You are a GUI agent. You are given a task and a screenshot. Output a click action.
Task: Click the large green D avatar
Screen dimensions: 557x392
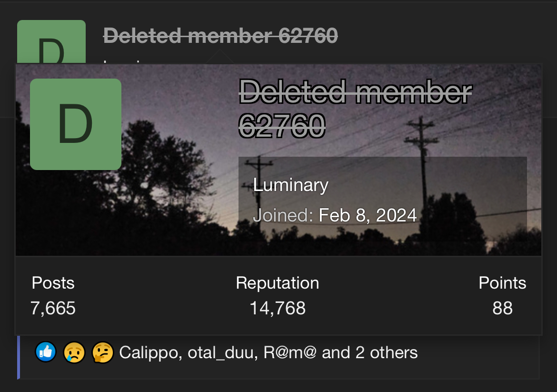(x=76, y=124)
